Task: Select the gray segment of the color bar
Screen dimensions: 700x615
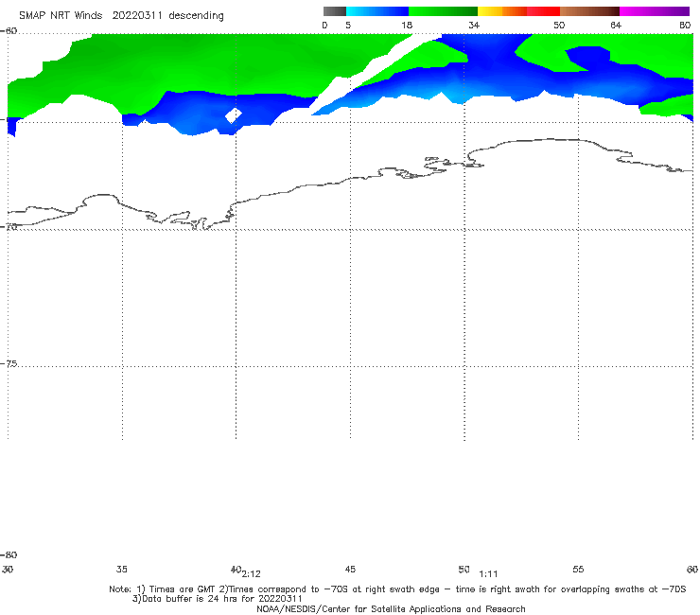Action: [335, 11]
